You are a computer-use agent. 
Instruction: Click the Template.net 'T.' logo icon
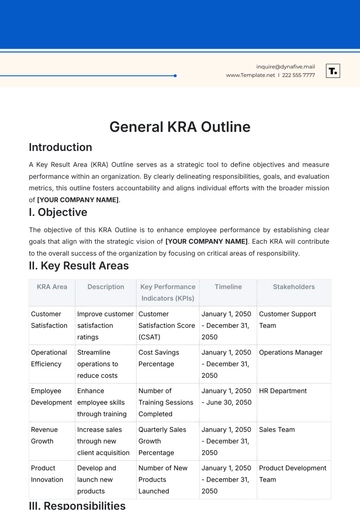click(333, 71)
